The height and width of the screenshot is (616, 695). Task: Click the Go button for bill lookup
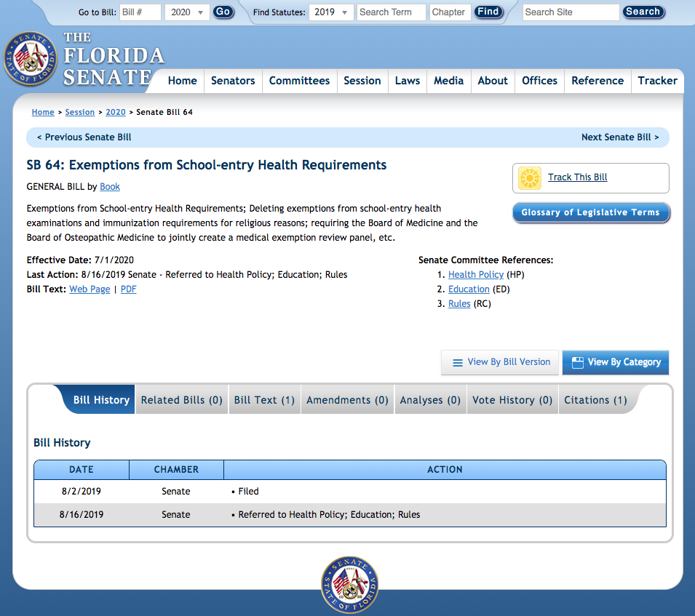pyautogui.click(x=223, y=12)
